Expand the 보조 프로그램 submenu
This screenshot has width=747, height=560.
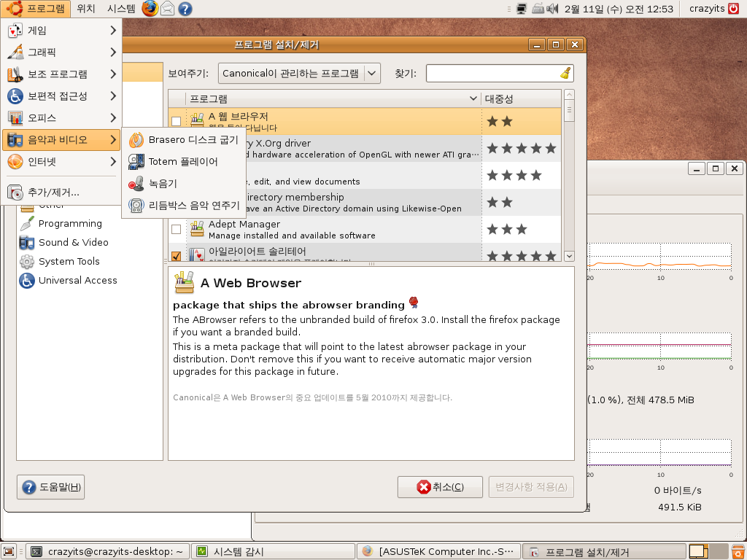61,74
